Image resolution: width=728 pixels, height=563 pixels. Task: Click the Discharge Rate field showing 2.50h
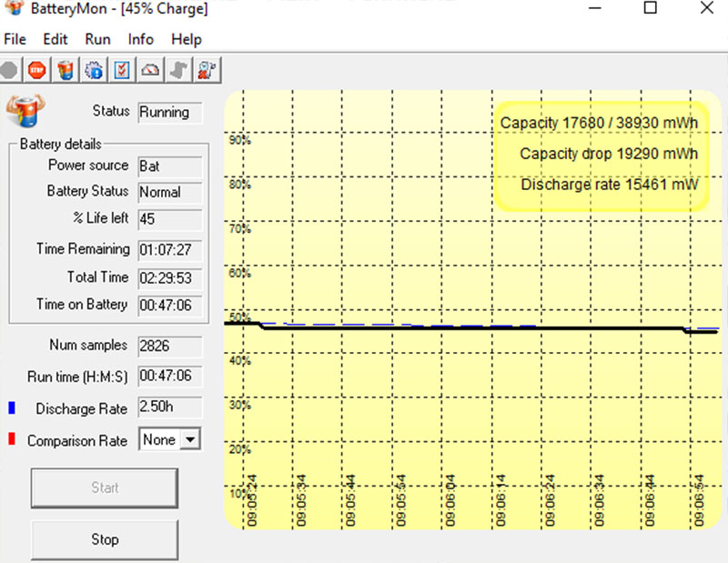click(170, 407)
